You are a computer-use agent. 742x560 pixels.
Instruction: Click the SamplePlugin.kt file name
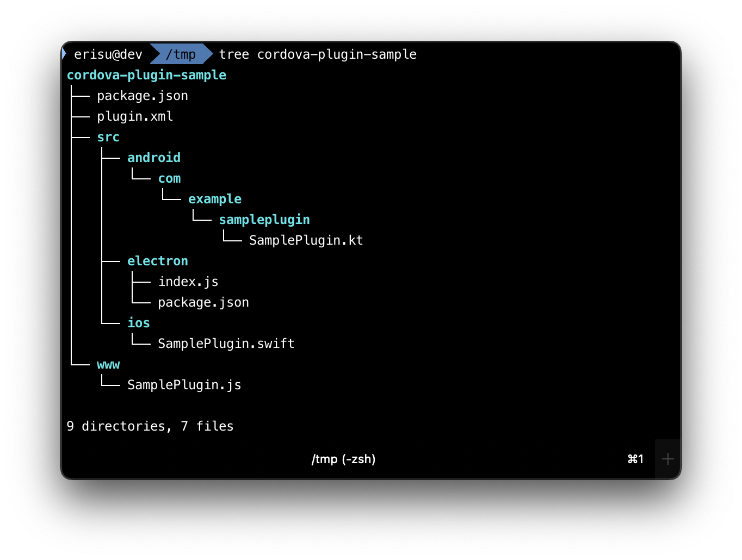(x=306, y=240)
